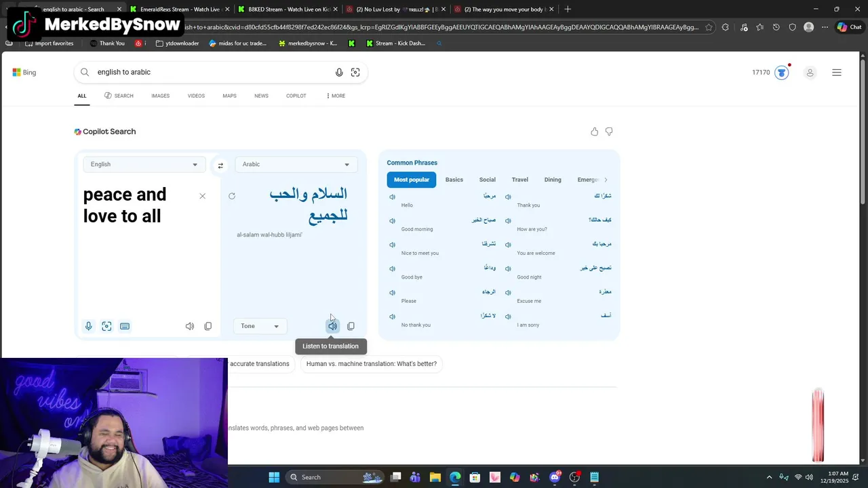Open the Tone dropdown
Image resolution: width=868 pixels, height=488 pixels.
click(260, 326)
